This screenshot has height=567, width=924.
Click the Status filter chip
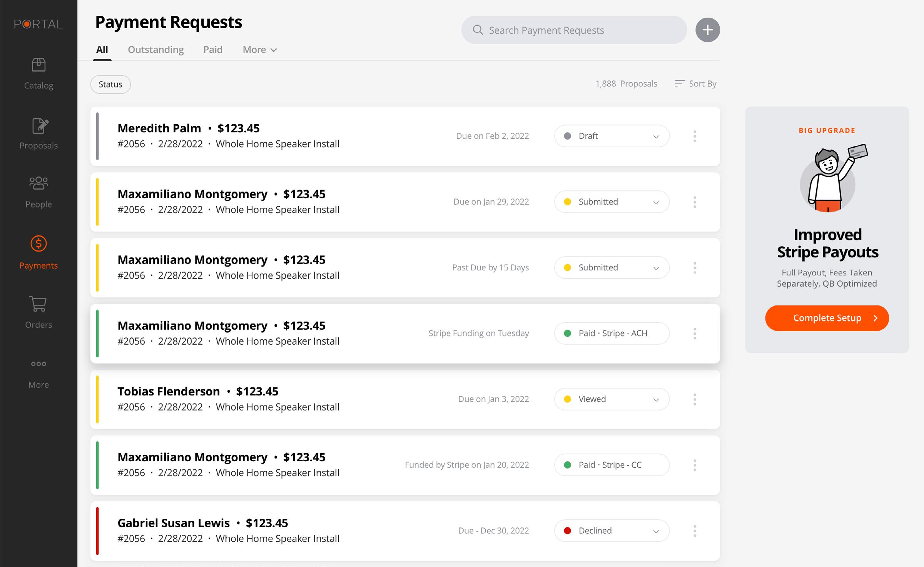110,84
